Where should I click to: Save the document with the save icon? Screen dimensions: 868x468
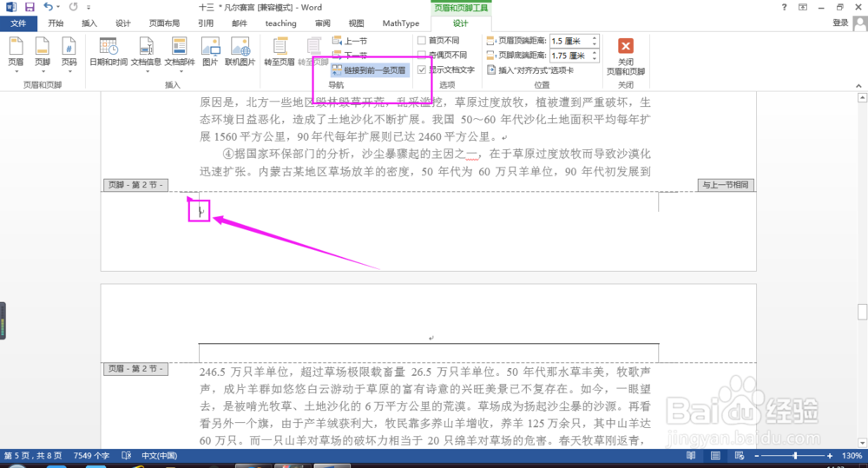[30, 7]
